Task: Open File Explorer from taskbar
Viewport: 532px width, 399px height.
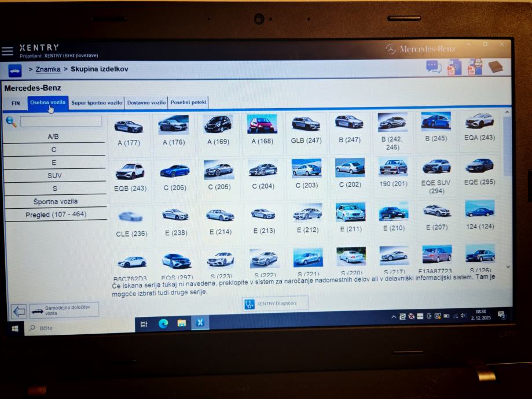Action: [x=182, y=323]
